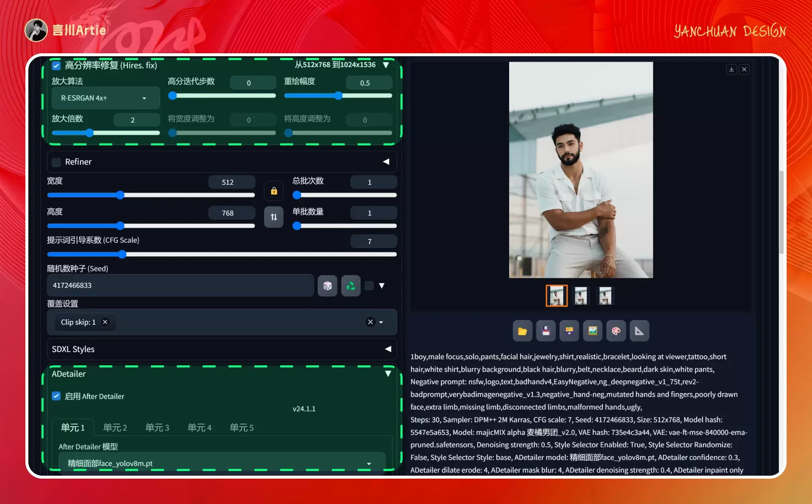Clear all override settings with the round X
Screen dimensions: 812x504
point(370,322)
